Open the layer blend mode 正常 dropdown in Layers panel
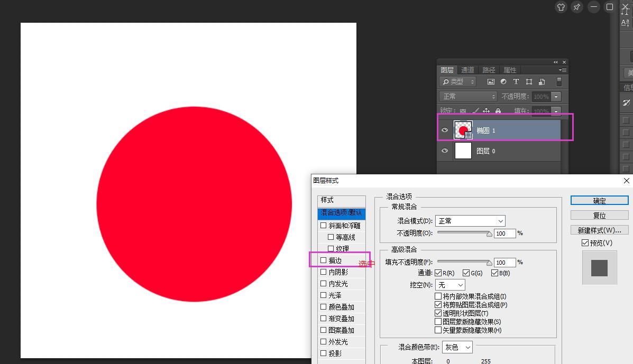Image resolution: width=633 pixels, height=364 pixels. [469, 96]
